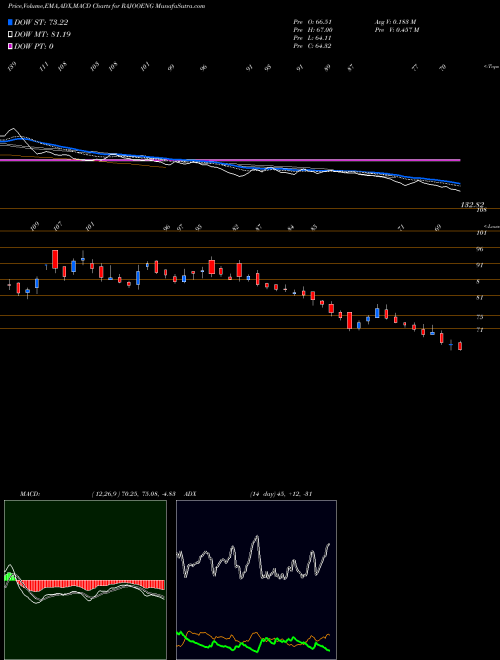500x660 pixels.
Task: Click the green line in ADX panel
Action: pyautogui.click(x=253, y=642)
